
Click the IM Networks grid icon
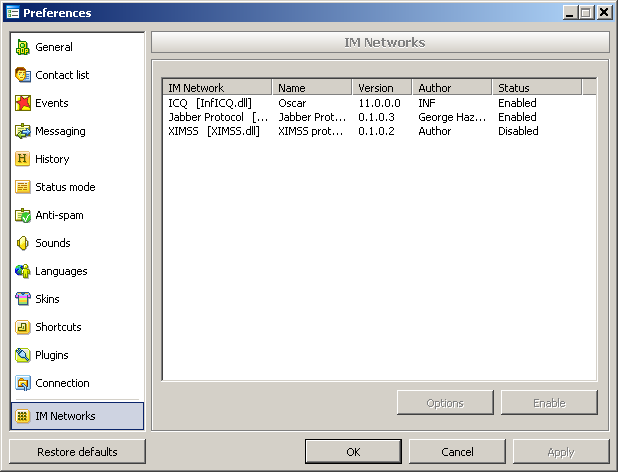pos(22,416)
